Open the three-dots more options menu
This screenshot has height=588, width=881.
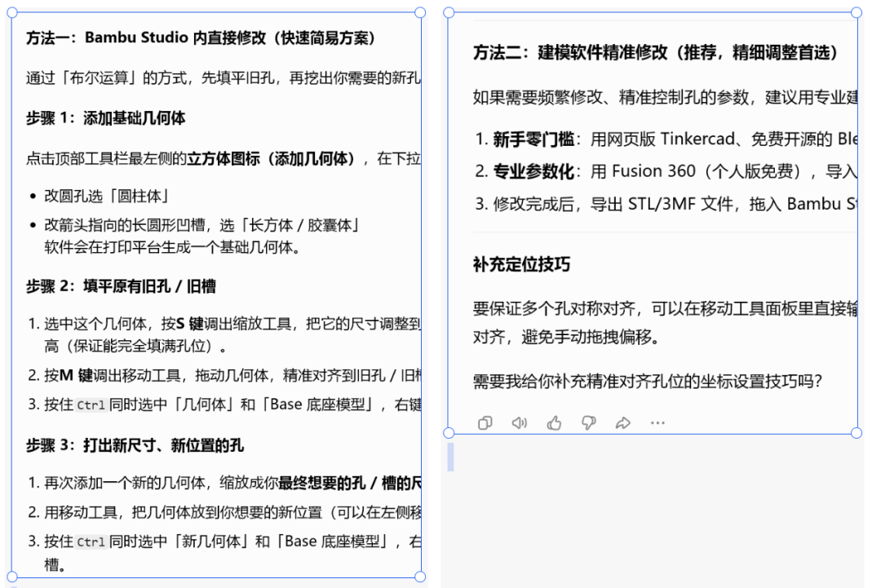point(657,423)
